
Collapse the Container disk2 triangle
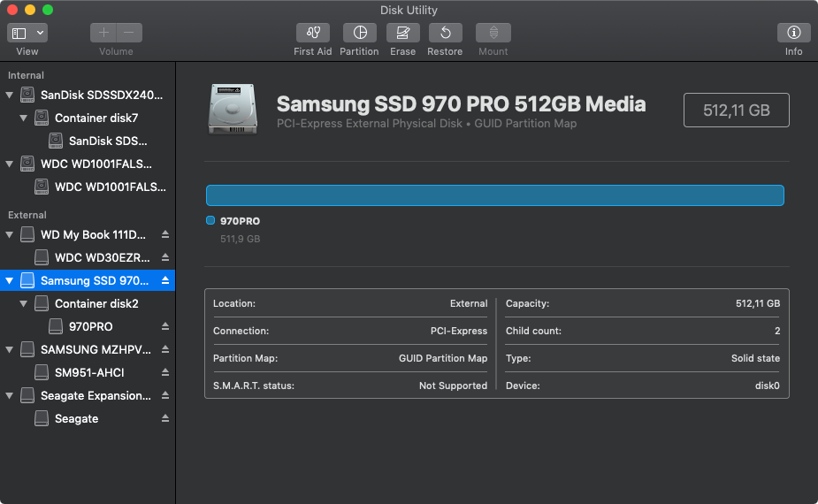pos(24,303)
